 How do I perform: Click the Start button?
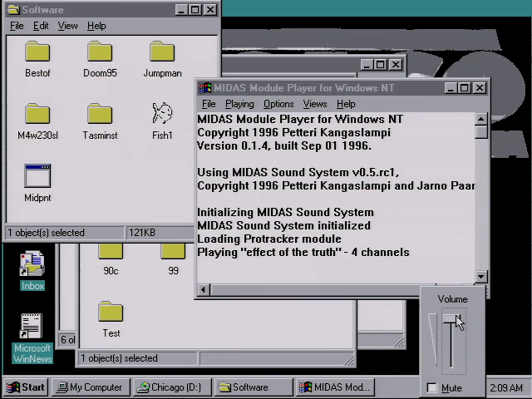tap(26, 387)
